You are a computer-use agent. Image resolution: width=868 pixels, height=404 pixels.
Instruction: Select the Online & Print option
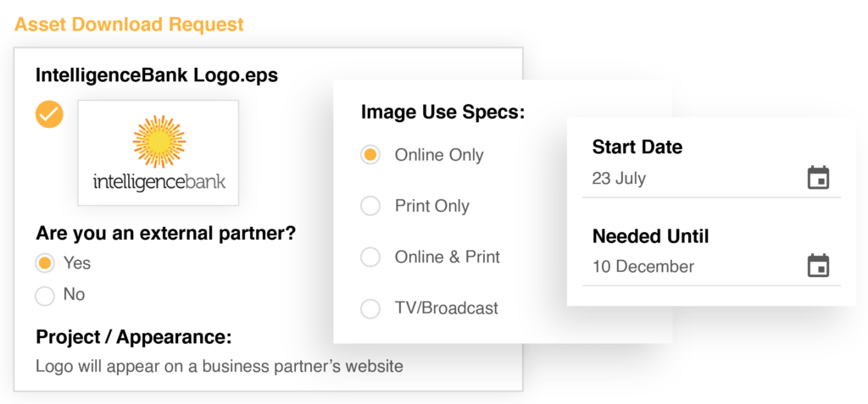click(370, 257)
